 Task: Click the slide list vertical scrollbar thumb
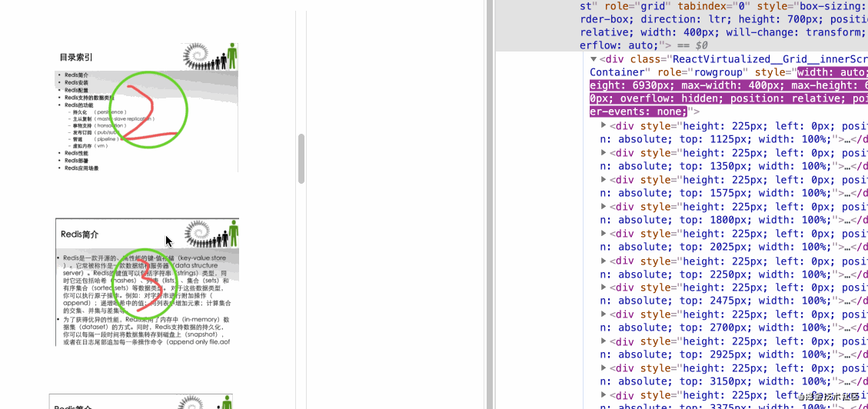(x=301, y=158)
